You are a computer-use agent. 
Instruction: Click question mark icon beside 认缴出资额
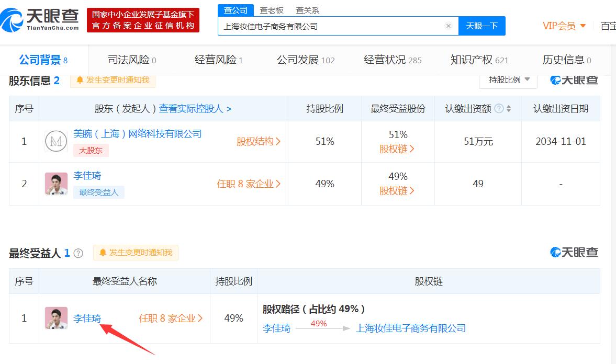tap(499, 109)
